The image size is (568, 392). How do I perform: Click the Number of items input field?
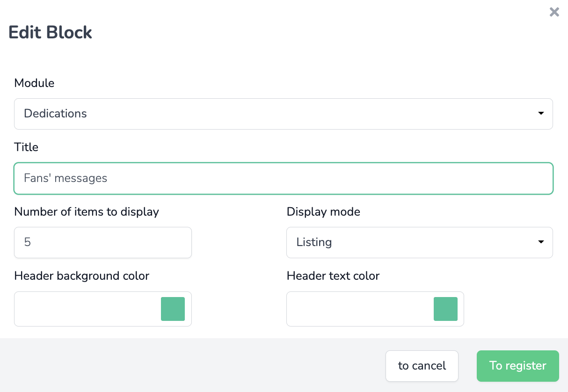point(103,242)
